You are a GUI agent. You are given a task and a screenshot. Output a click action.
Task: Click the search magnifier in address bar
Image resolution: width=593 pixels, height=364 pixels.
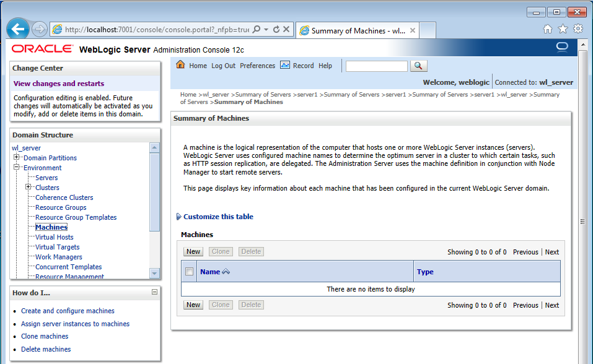click(x=257, y=29)
